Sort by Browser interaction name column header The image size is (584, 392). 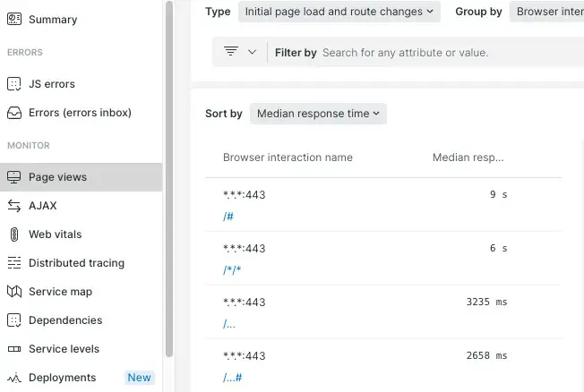[288, 158]
